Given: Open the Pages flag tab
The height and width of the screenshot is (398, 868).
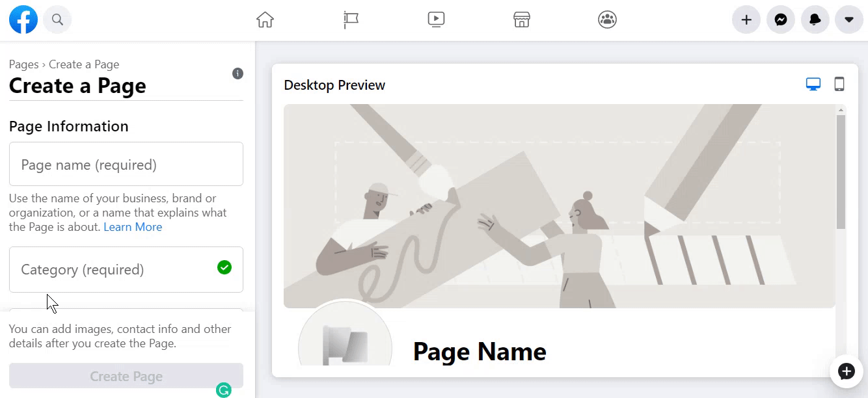Looking at the screenshot, I should [x=351, y=20].
